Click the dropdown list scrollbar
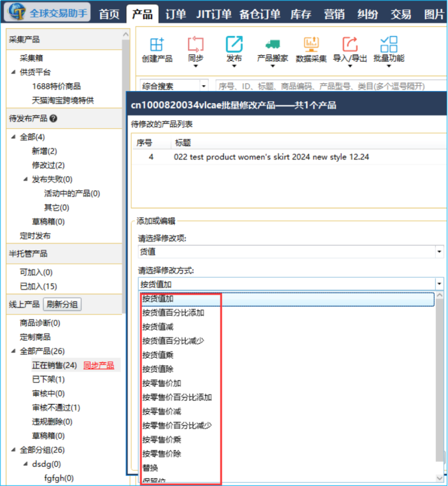This screenshot has width=448, height=486. [x=439, y=380]
